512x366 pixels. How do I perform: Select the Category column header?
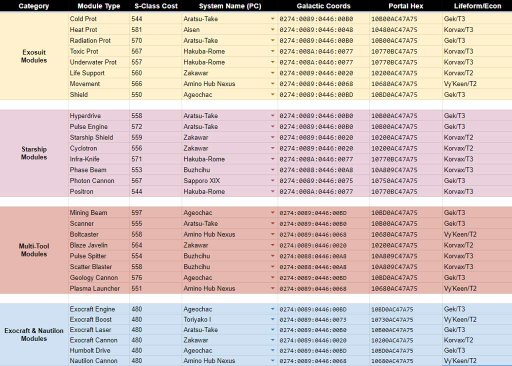[34, 6]
